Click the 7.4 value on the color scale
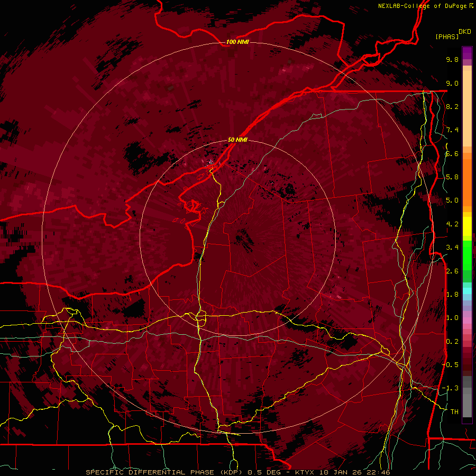This screenshot has height=476, width=476. point(452,130)
